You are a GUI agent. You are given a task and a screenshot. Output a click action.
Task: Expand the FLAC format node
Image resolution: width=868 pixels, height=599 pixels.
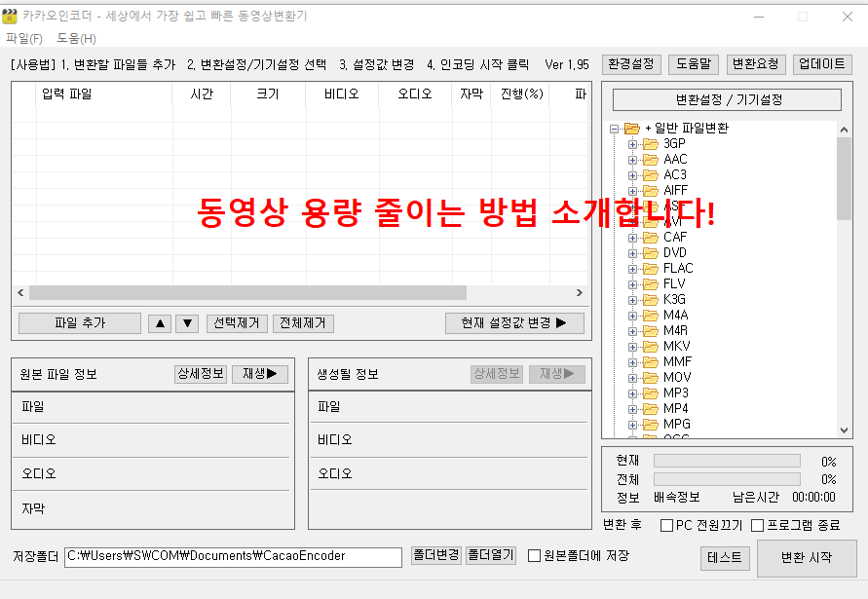click(633, 268)
